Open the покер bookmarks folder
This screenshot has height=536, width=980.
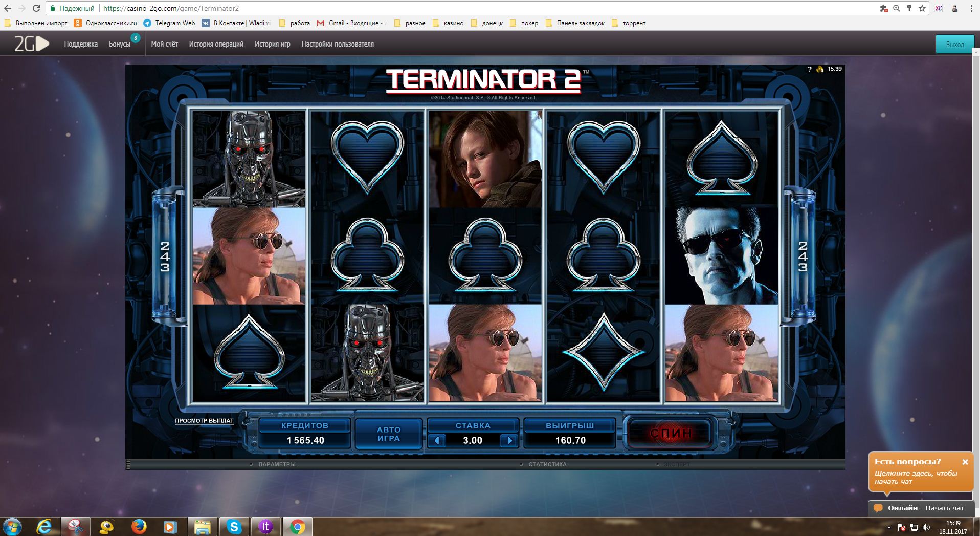[x=524, y=23]
